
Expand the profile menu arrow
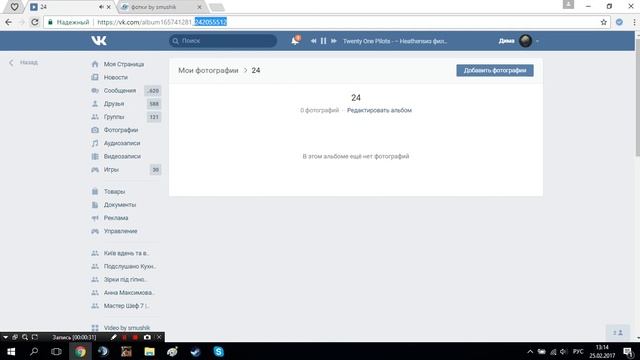[x=537, y=41]
